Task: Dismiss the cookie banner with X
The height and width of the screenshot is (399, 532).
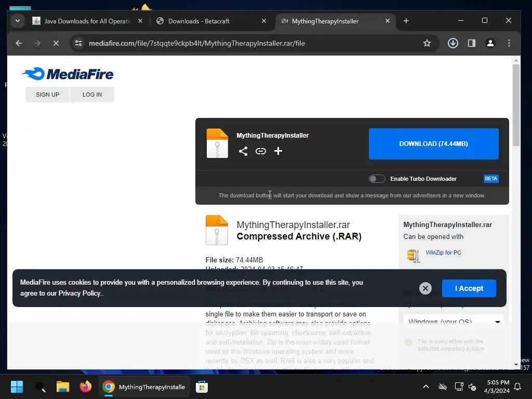Action: (425, 288)
